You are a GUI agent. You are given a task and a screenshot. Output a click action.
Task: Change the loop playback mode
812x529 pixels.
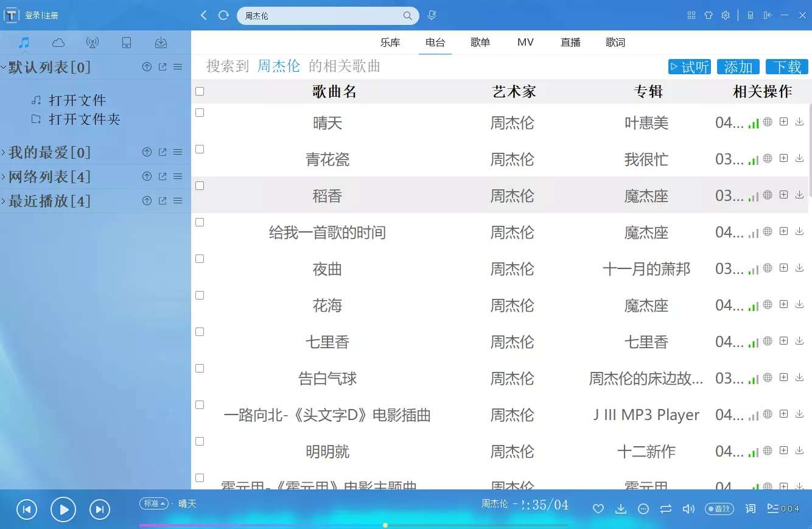point(666,509)
